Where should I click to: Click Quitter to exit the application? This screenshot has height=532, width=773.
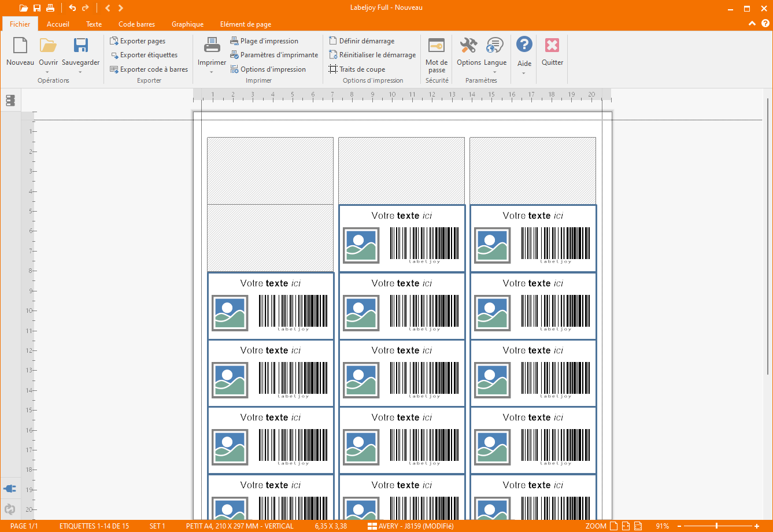(x=552, y=52)
